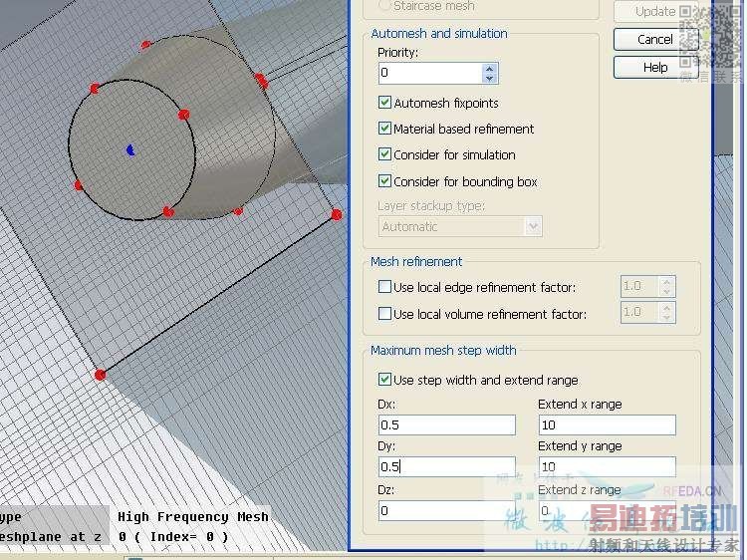Click the blue center point of the cylinder
Image resolution: width=747 pixels, height=560 pixels.
130,150
